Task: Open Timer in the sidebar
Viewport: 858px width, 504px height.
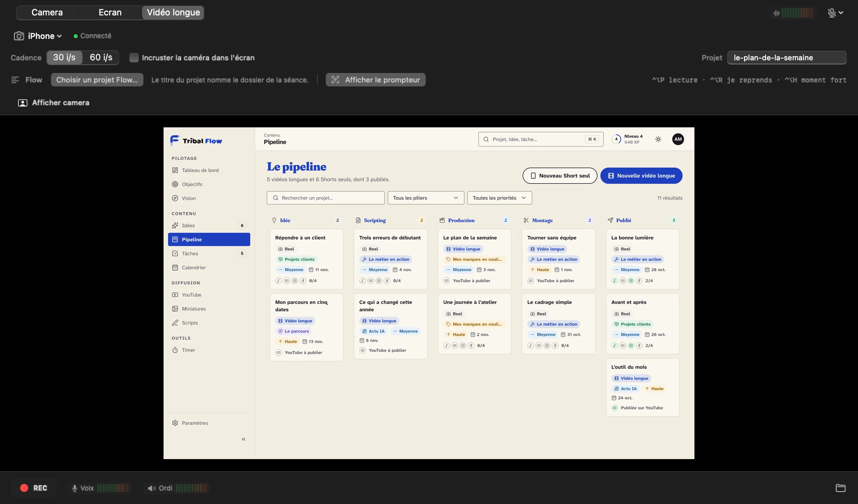Action: coord(209,350)
